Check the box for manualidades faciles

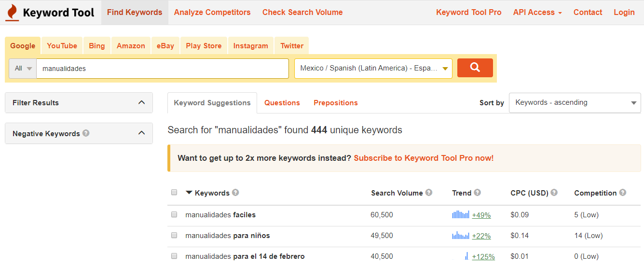click(174, 215)
